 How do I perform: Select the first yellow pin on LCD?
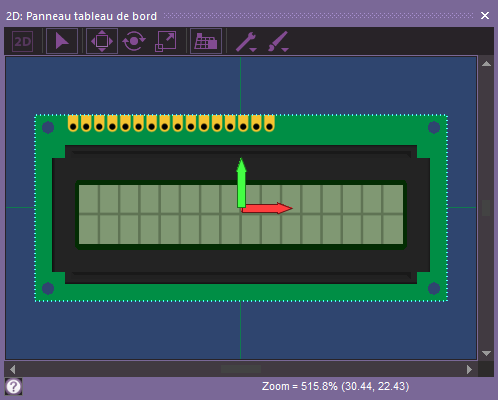click(x=73, y=123)
